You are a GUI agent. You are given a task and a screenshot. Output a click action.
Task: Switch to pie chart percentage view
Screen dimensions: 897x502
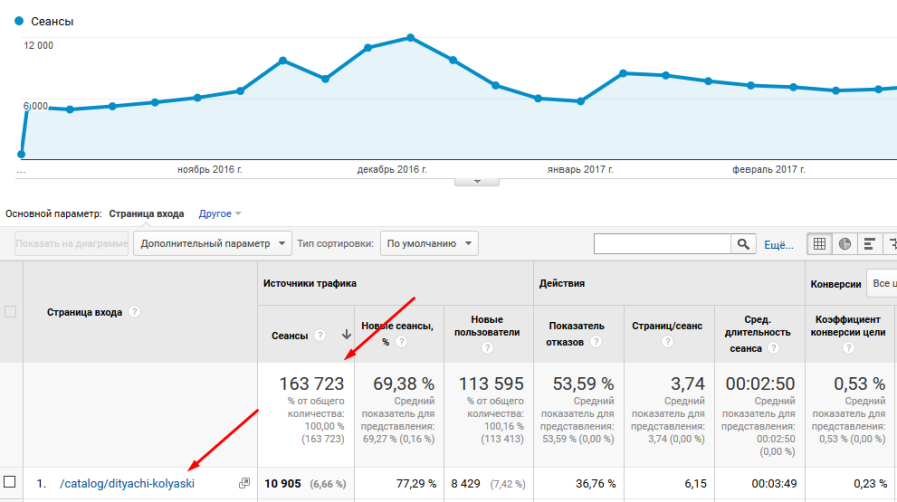point(845,244)
